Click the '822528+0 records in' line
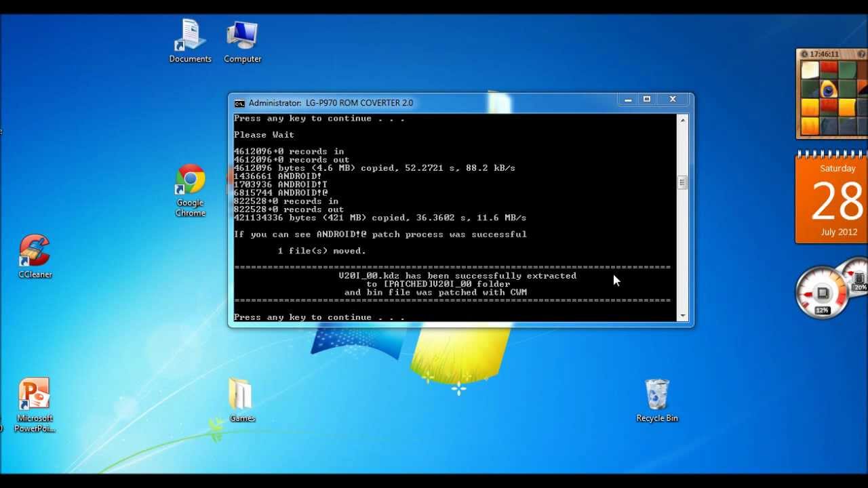This screenshot has height=488, width=868. (x=286, y=201)
